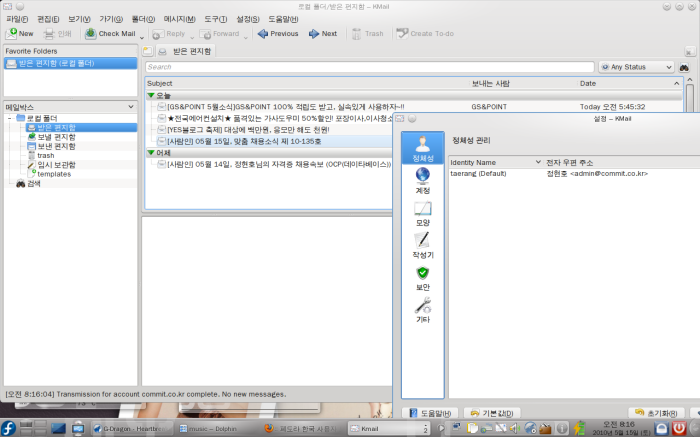700x437 pixels.
Task: Click the Trash toolbar button
Action: pos(368,33)
